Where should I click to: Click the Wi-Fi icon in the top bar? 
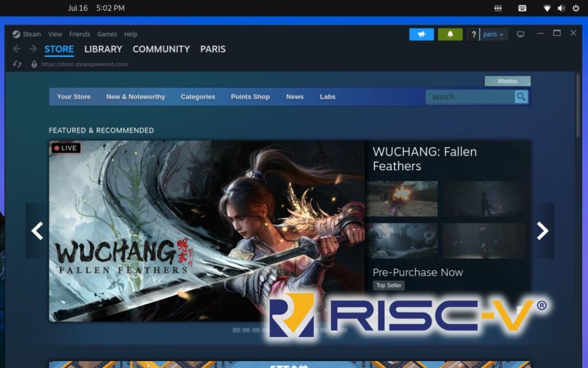click(546, 8)
